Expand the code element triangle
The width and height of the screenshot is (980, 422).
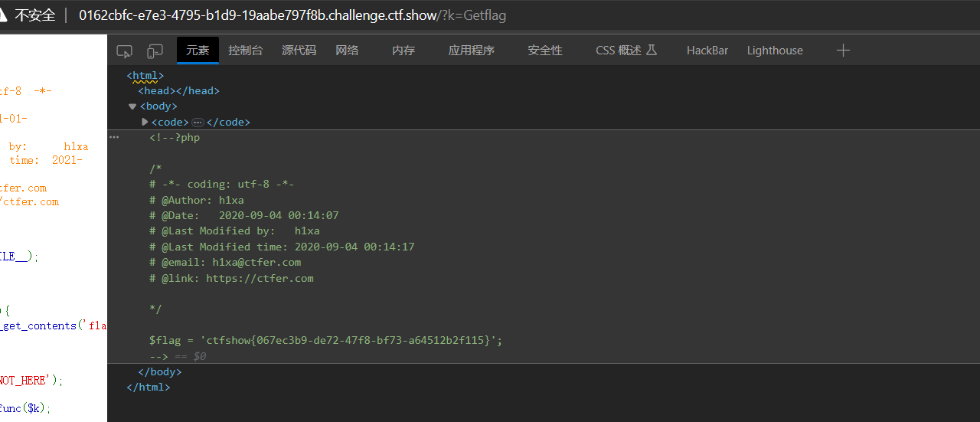(x=145, y=122)
